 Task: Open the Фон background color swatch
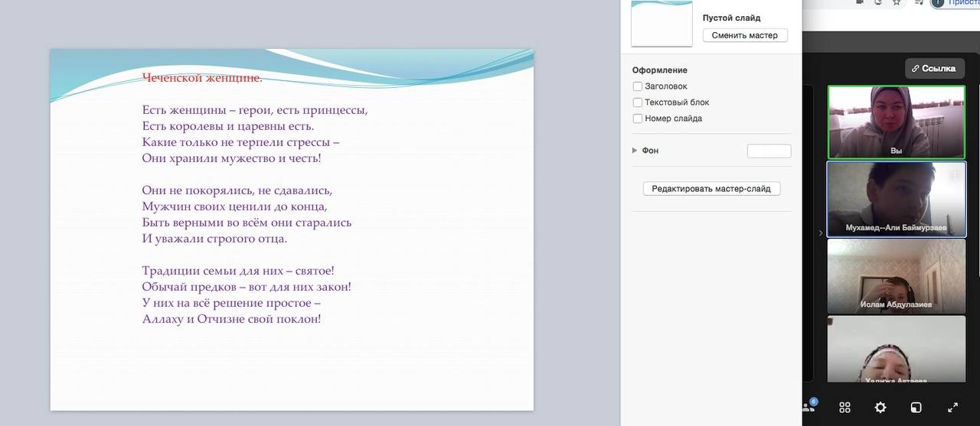pos(769,151)
